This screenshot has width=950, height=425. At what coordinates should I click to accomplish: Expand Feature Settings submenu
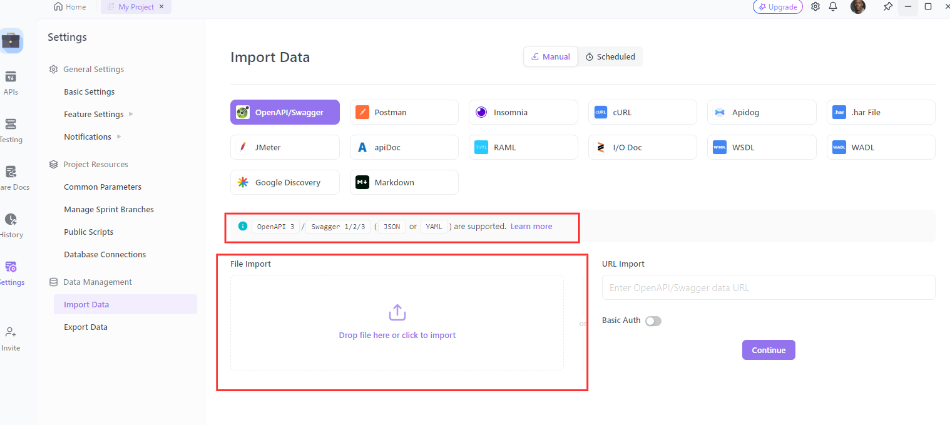131,114
